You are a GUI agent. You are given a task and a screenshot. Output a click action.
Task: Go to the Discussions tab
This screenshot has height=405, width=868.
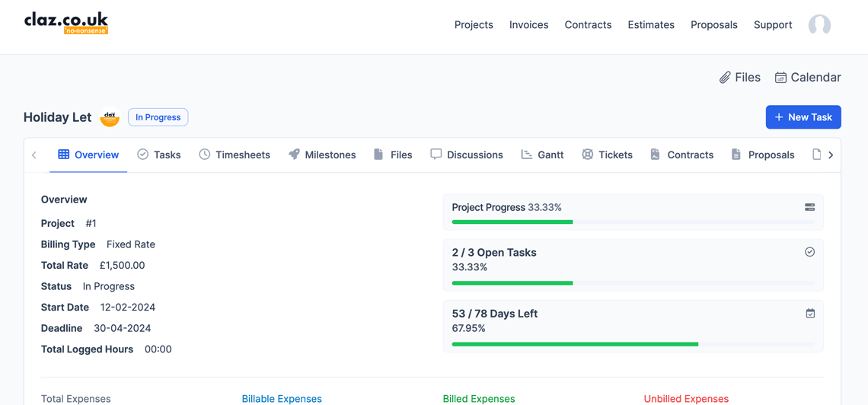466,155
